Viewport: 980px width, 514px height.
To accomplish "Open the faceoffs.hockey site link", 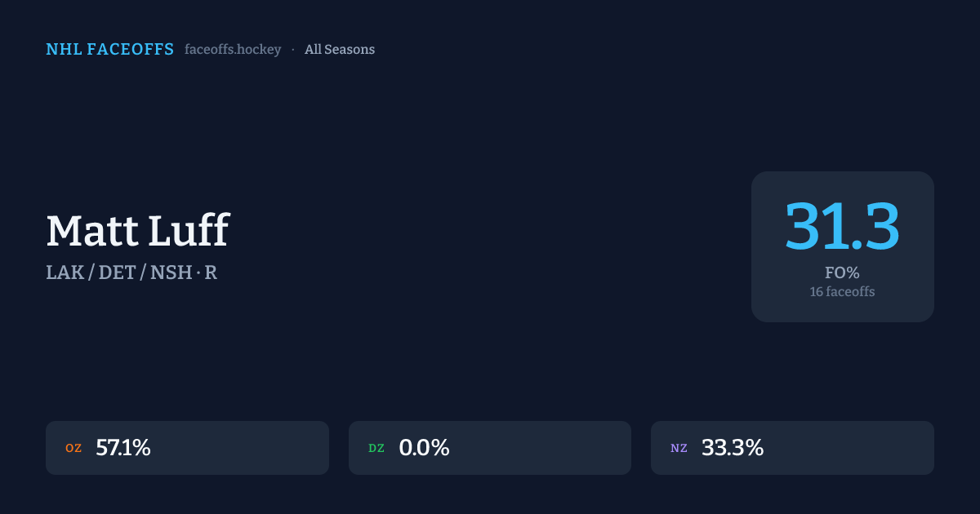I will [x=233, y=50].
